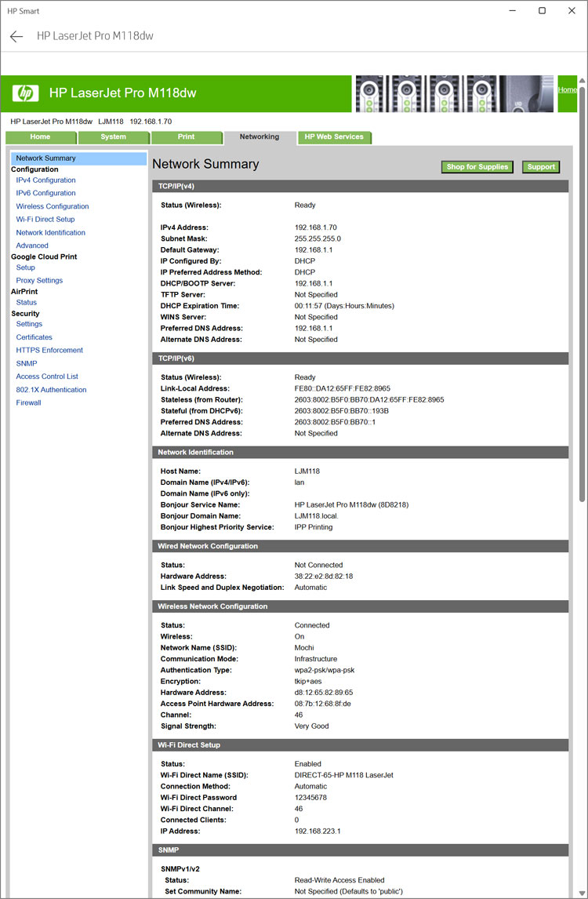Click the TCP/IP(v6) section header
The height and width of the screenshot is (899, 588).
point(361,359)
